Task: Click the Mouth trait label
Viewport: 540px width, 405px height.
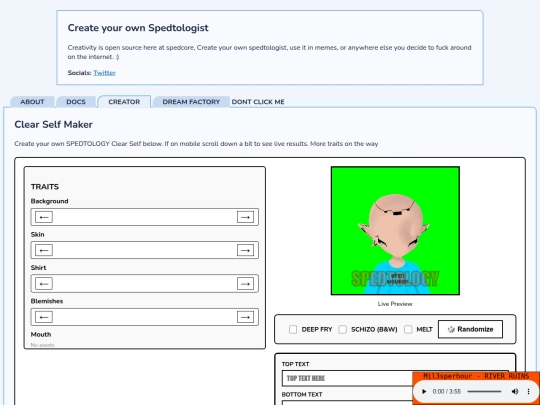Action: point(41,334)
